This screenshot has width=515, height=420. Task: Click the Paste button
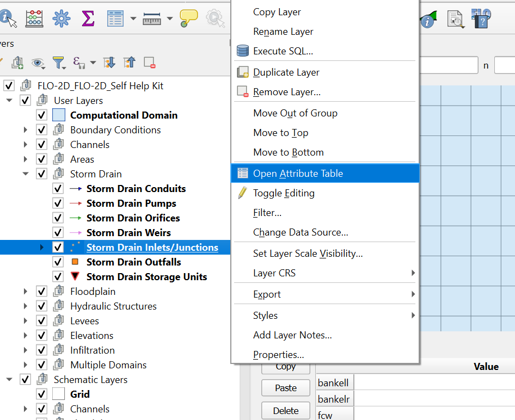point(286,388)
